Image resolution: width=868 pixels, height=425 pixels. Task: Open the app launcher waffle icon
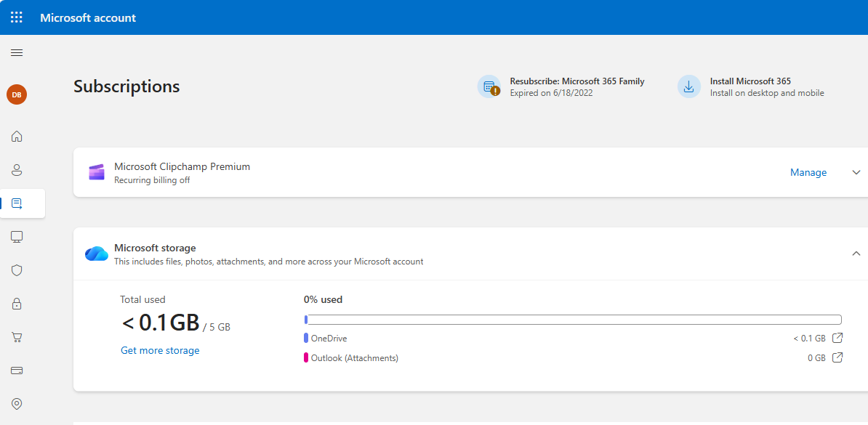pyautogui.click(x=17, y=17)
